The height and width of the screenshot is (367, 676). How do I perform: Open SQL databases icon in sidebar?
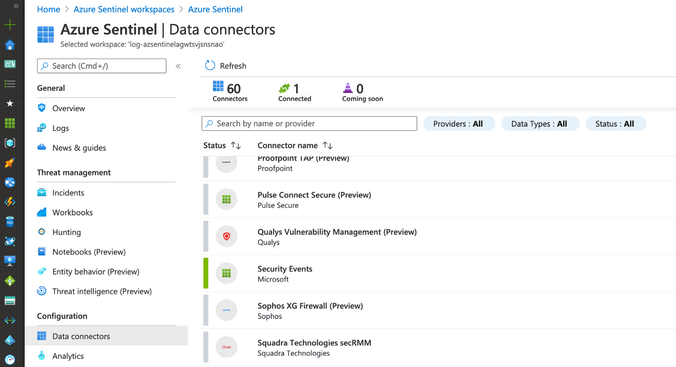coord(10,222)
